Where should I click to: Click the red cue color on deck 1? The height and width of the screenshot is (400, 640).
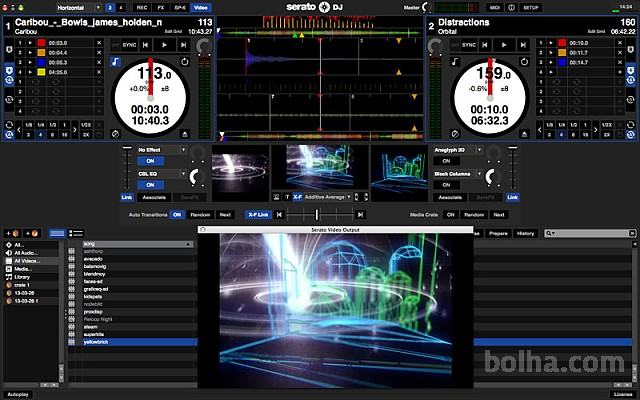41,43
